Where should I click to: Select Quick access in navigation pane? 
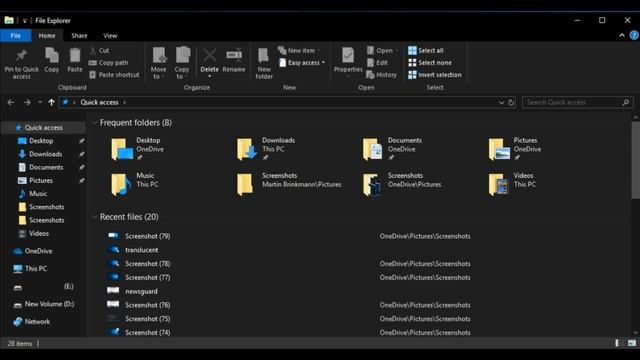click(44, 127)
